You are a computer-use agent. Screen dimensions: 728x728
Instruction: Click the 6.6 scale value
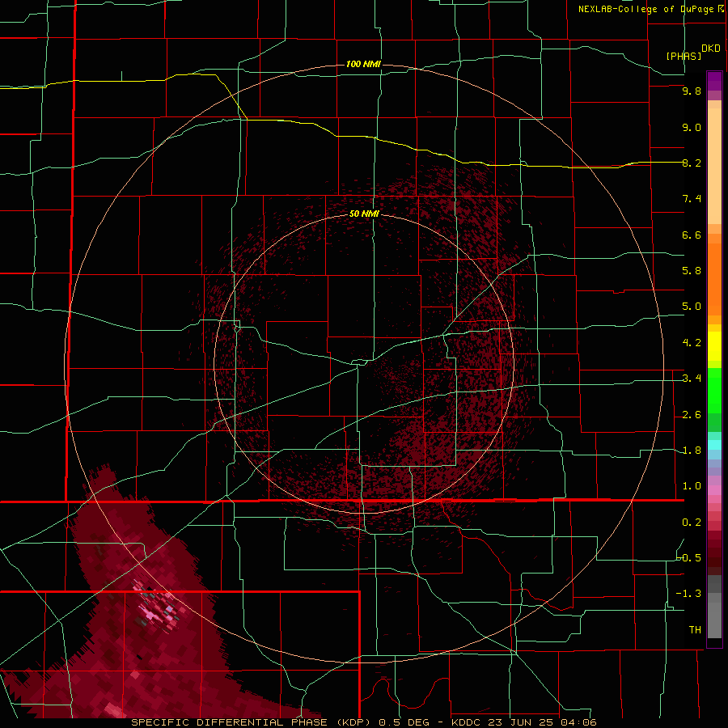point(692,235)
